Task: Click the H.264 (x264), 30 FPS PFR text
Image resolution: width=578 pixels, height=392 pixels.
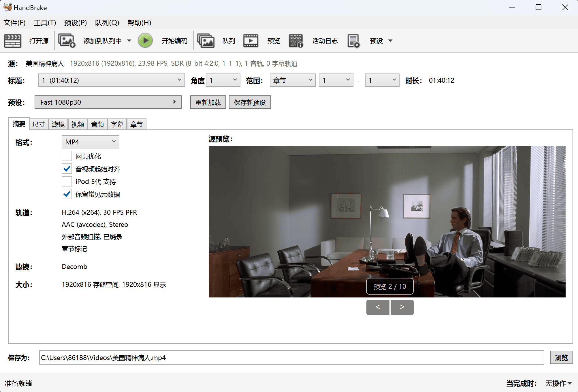Action: point(99,212)
